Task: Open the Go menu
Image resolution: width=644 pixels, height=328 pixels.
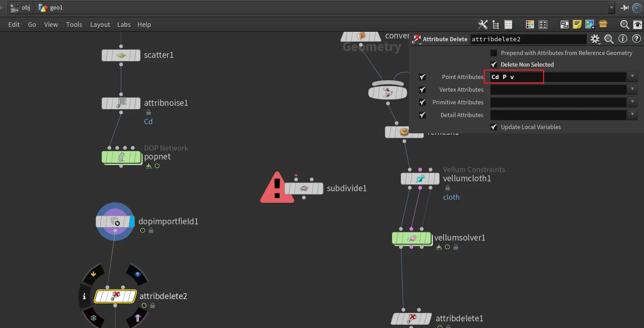Action: coord(32,24)
